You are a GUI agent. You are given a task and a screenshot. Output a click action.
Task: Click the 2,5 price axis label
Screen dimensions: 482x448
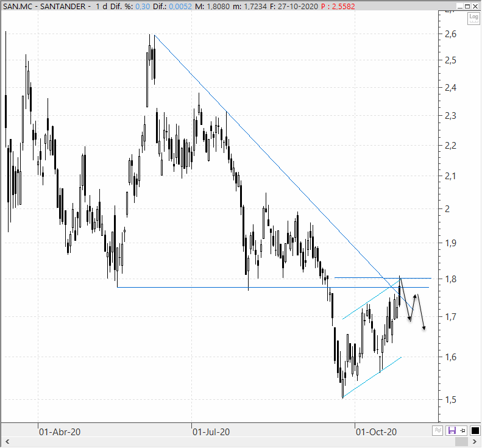(x=450, y=60)
